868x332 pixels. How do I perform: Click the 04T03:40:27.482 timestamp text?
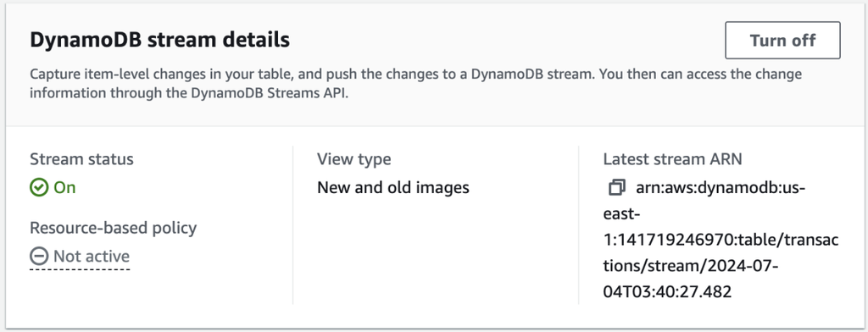pos(668,291)
